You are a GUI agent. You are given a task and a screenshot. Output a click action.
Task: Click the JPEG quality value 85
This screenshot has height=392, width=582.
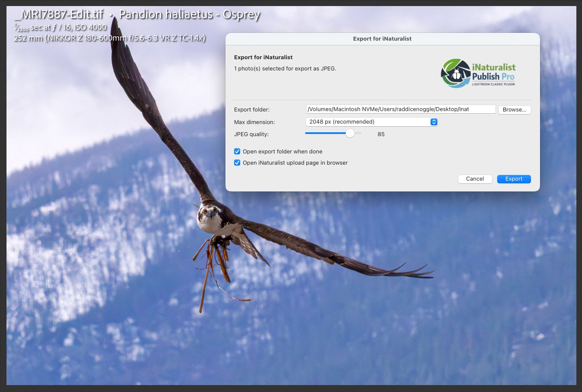tap(381, 134)
